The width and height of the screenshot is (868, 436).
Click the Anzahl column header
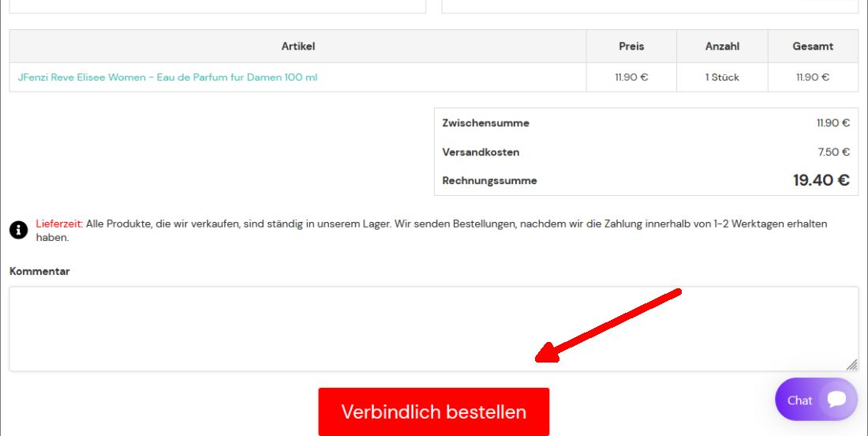point(722,46)
